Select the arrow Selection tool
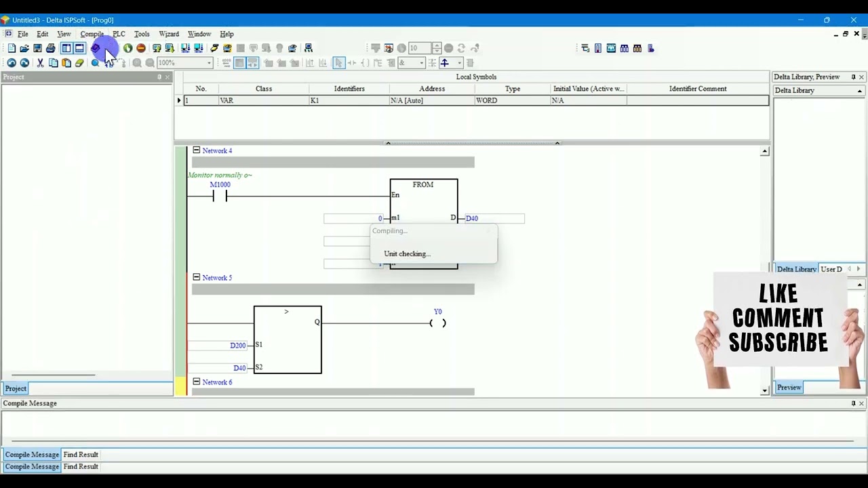Viewport: 868px width, 488px height. point(339,63)
